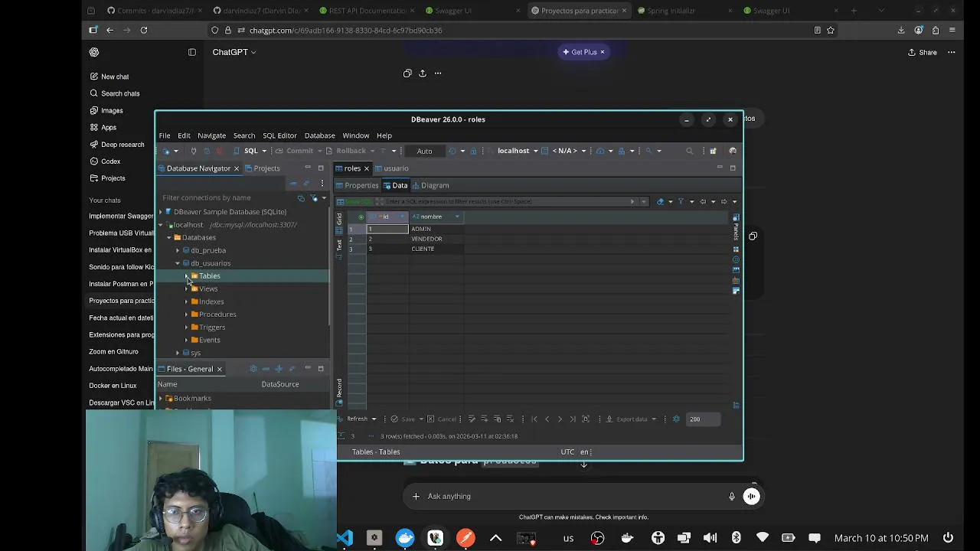Viewport: 980px width, 551px height.
Task: Open the Help menu in DBeaver
Action: [x=384, y=135]
